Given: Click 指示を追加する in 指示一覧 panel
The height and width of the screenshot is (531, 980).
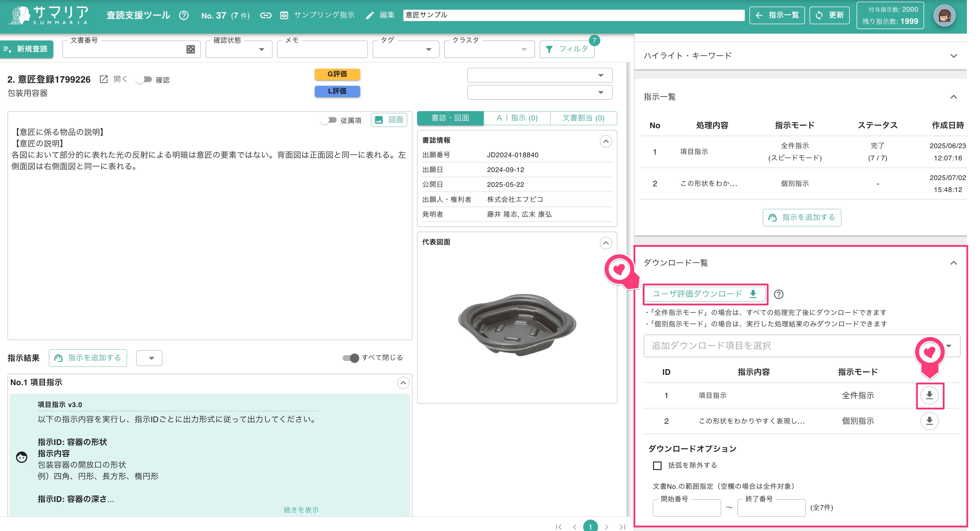Looking at the screenshot, I should 802,217.
